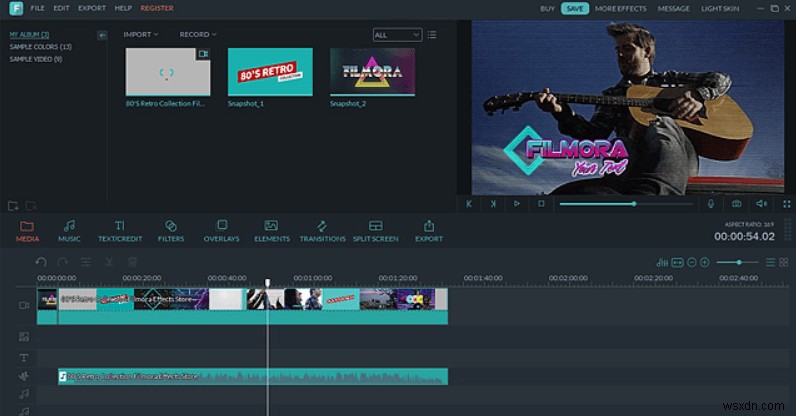This screenshot has width=796, height=416.
Task: Undo the last timeline action
Action: pos(41,262)
